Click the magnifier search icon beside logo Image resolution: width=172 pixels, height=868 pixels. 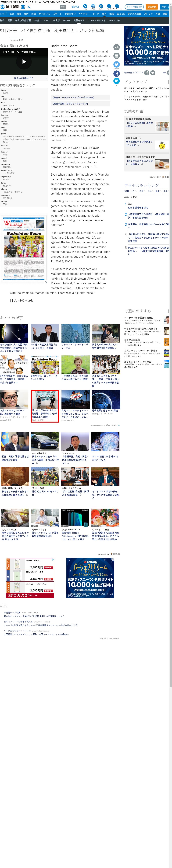tap(29, 7)
